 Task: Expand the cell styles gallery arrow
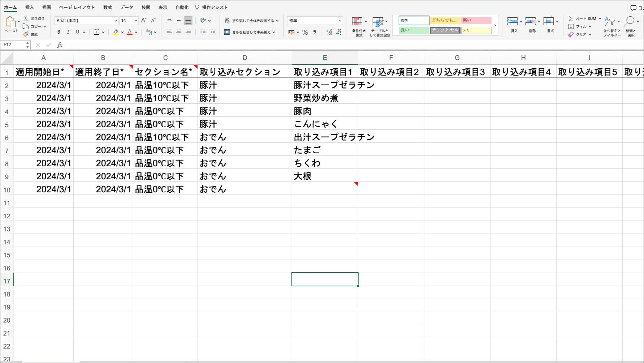tap(495, 25)
